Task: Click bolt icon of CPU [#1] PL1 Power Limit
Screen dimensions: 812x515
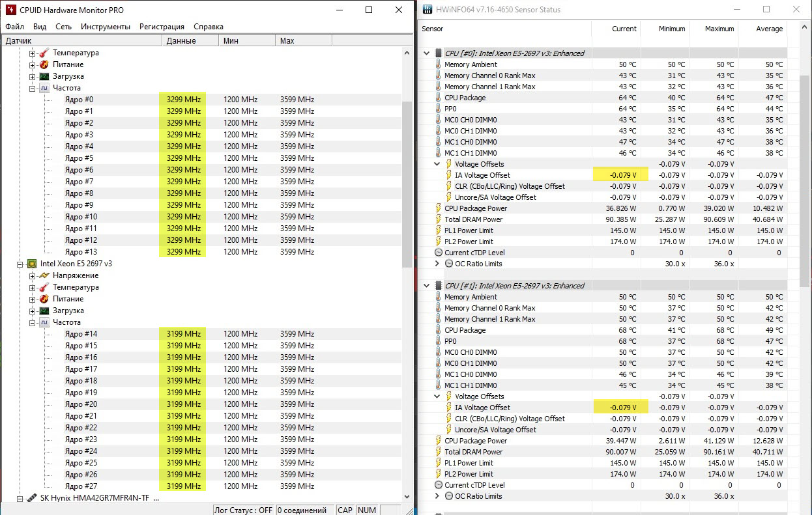Action: pos(438,463)
